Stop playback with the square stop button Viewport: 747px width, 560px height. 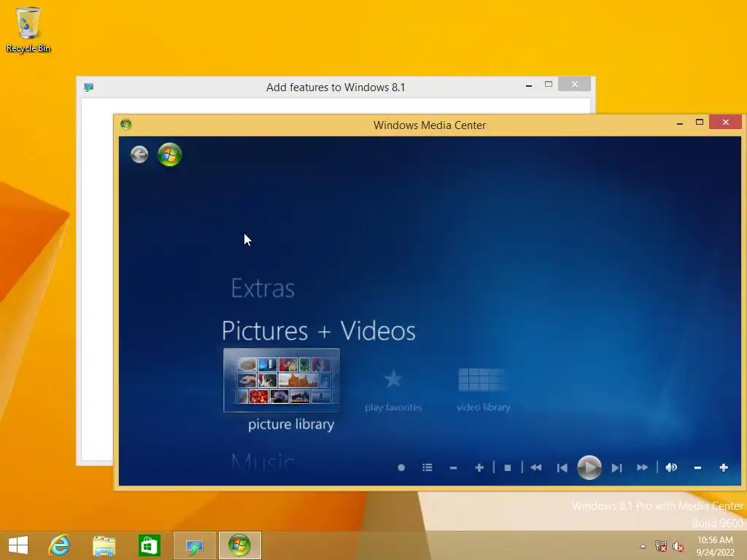(508, 468)
